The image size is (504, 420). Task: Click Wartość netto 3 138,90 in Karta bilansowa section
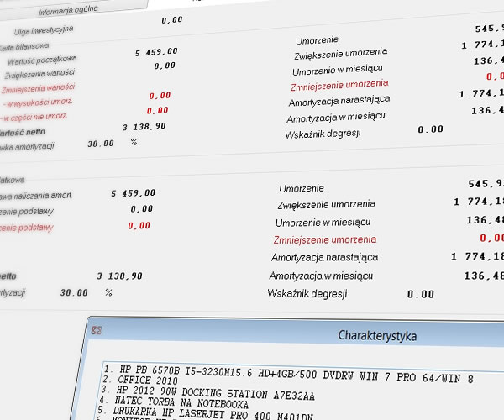[144, 127]
